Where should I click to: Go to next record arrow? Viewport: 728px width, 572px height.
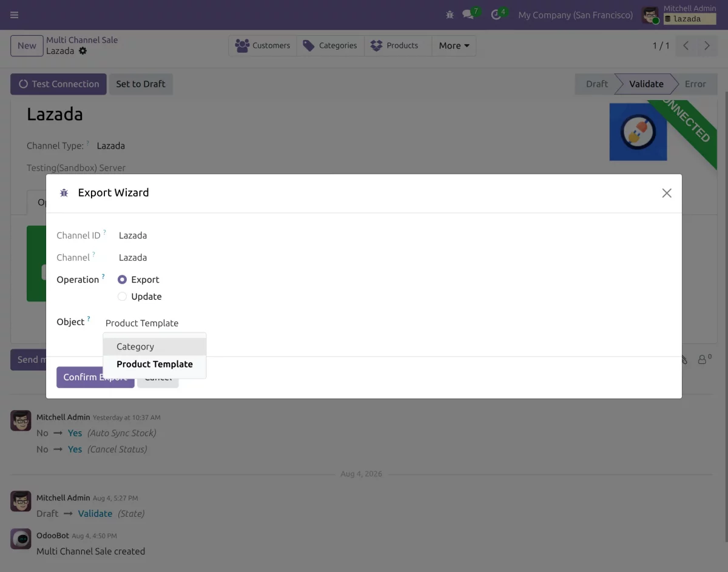point(707,45)
